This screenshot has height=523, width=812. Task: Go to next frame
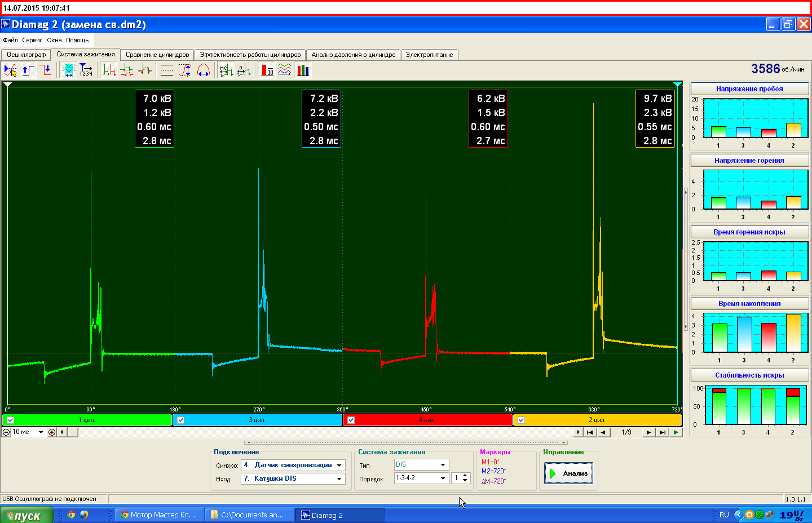point(648,432)
